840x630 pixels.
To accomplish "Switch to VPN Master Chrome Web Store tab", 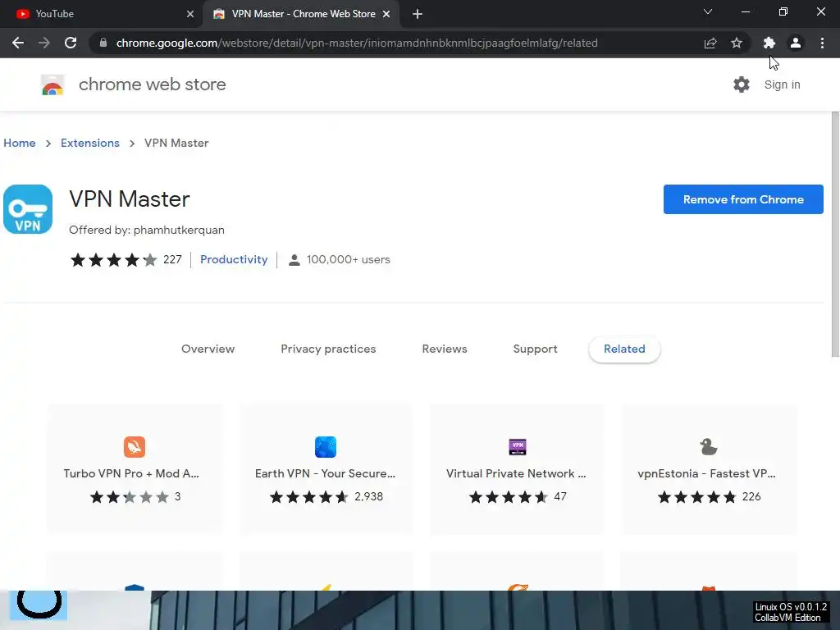I will coord(302,14).
